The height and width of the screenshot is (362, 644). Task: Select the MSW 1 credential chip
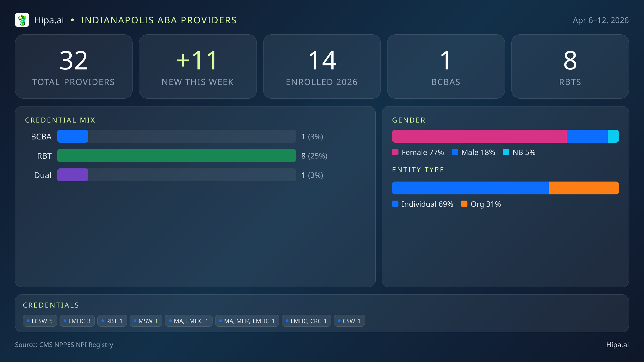point(146,321)
